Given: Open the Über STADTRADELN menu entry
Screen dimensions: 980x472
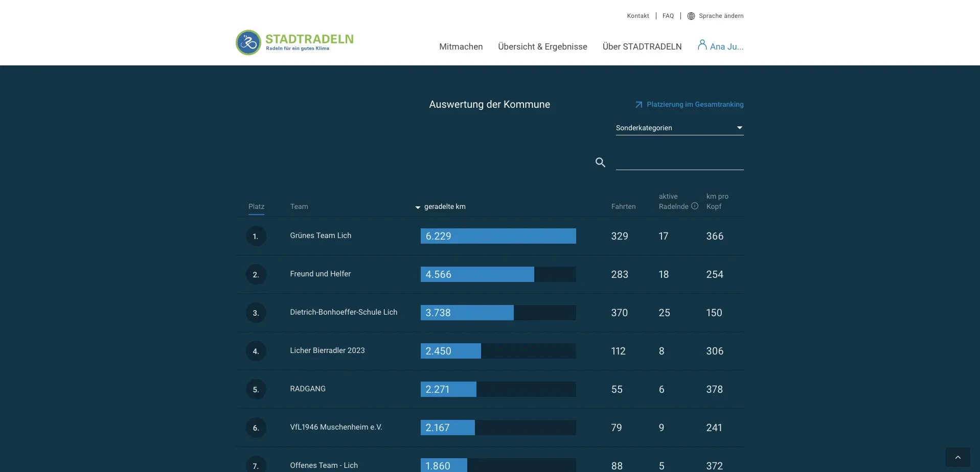Looking at the screenshot, I should click(x=642, y=46).
